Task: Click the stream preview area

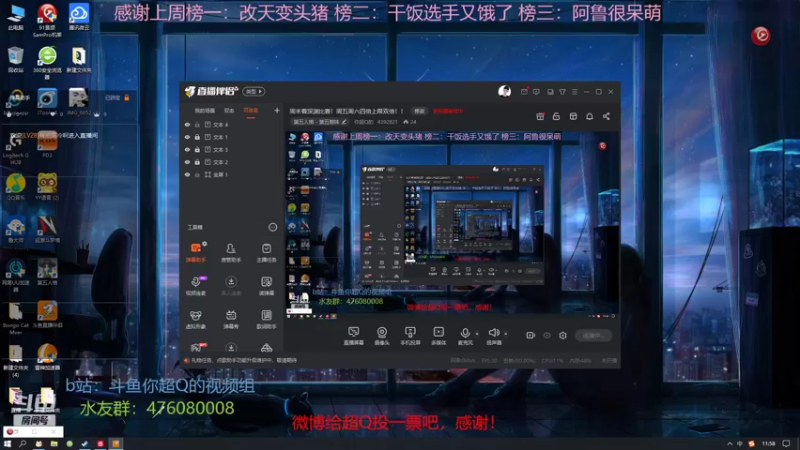Action: [452, 224]
